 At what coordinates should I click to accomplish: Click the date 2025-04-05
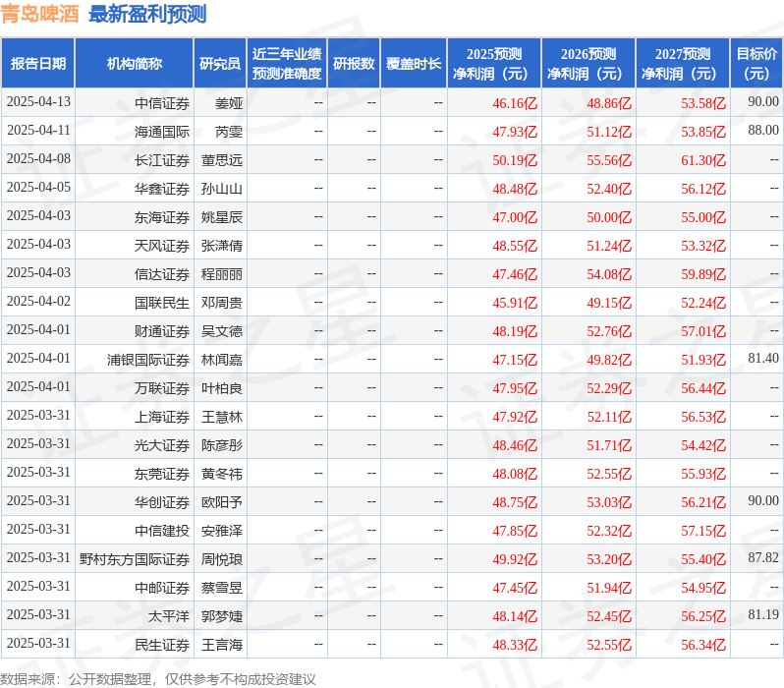point(38,188)
